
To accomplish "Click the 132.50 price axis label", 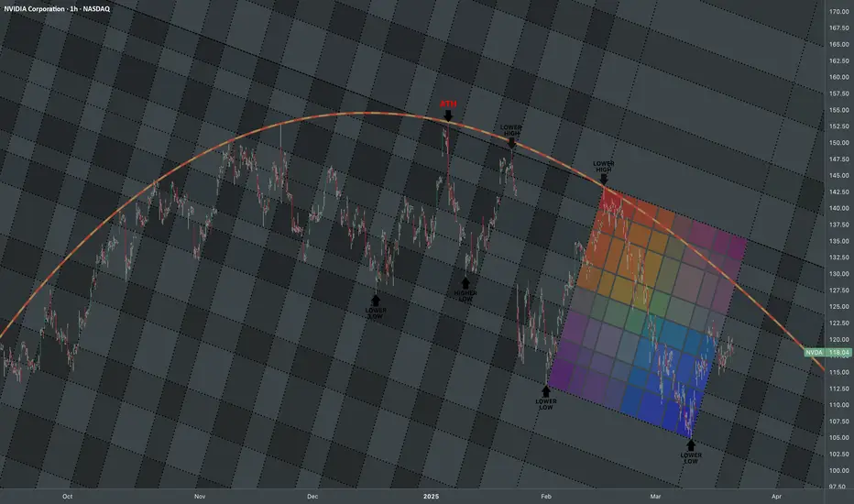I will tap(839, 257).
